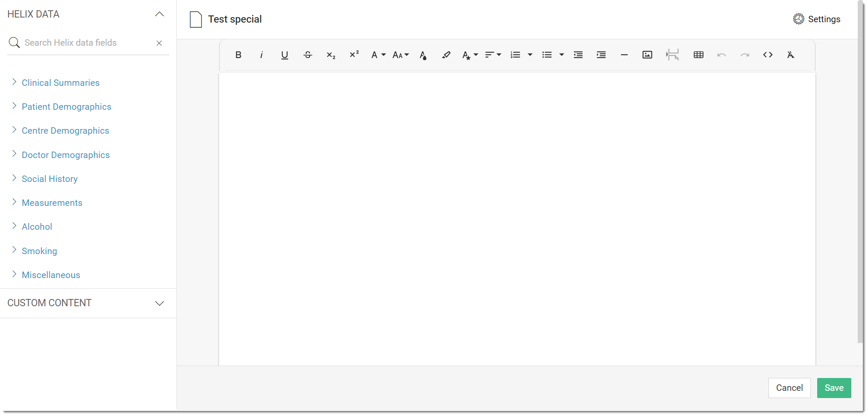Apply strikethrough formatting

pos(308,55)
